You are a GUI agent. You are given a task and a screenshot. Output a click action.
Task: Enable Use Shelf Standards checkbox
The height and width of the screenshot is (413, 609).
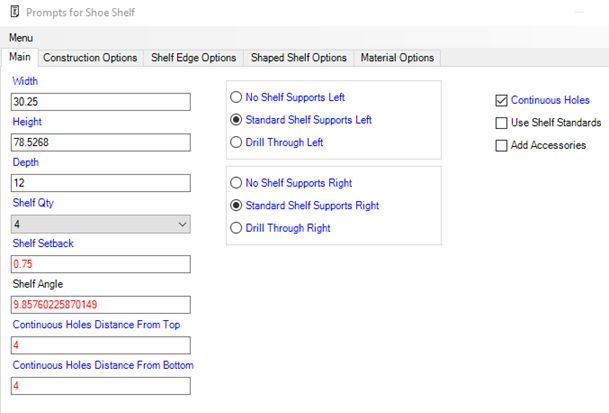click(502, 123)
